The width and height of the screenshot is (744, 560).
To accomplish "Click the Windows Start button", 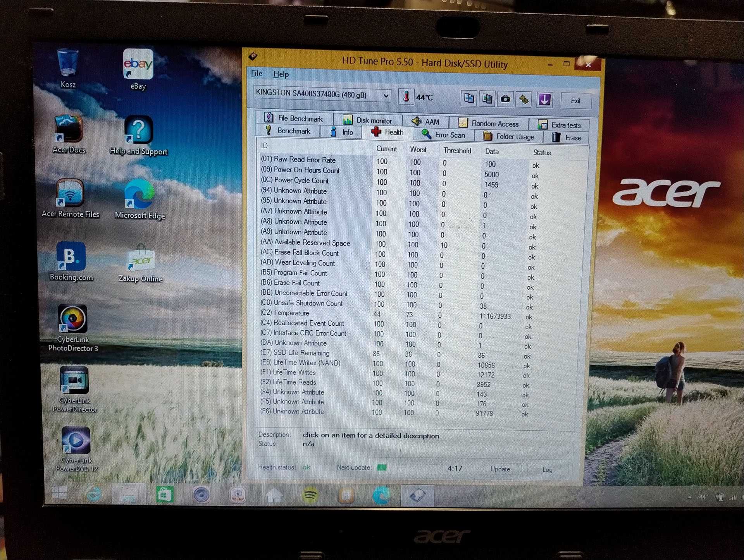I will click(x=59, y=493).
